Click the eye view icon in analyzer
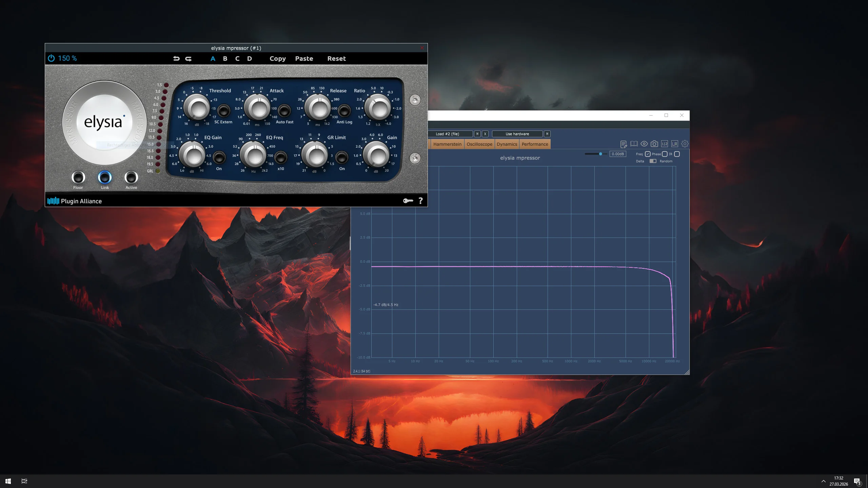The height and width of the screenshot is (488, 868). 644,144
